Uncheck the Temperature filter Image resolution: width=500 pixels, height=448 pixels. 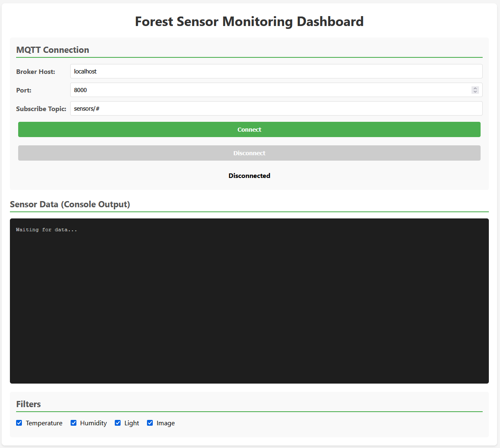19,423
